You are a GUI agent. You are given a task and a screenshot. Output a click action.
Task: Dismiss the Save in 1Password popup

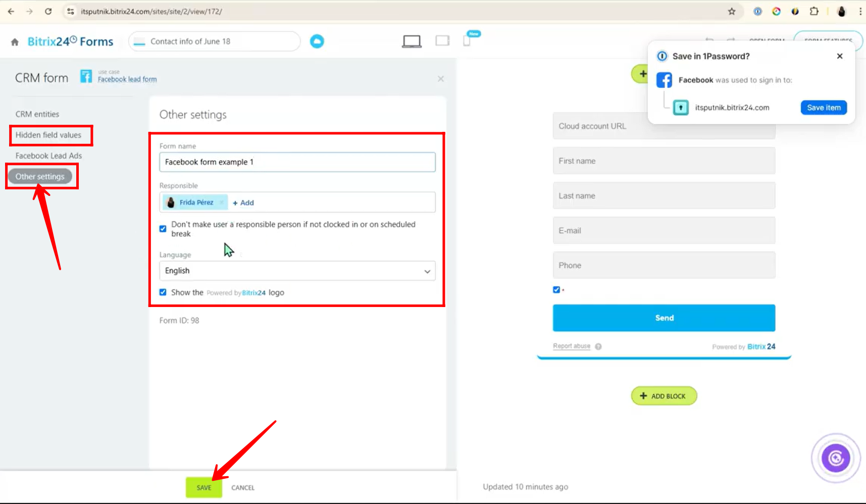coord(840,56)
